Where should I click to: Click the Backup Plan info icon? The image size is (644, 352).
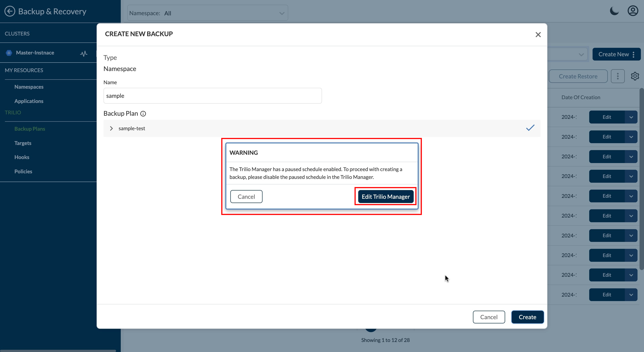tap(143, 114)
